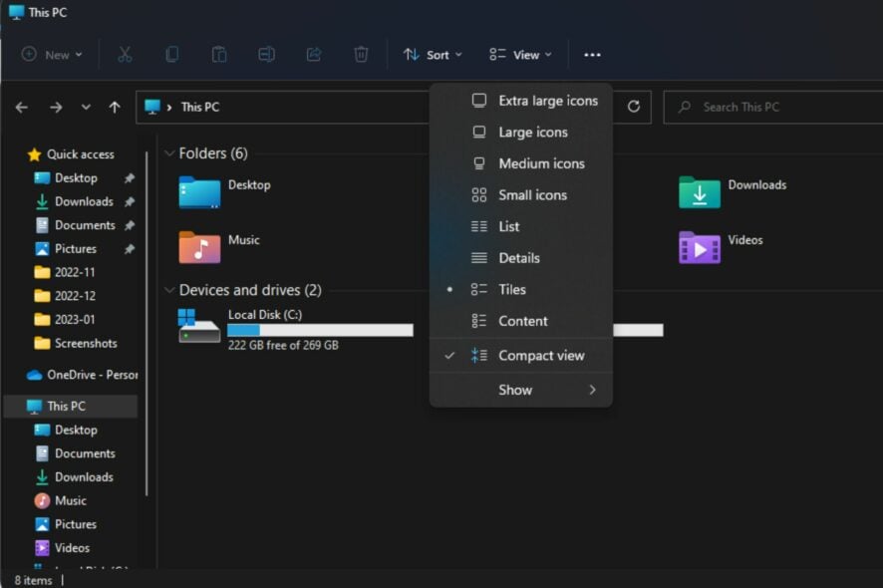Open Local Disk (C:) drive icon
883x588 pixels.
pos(198,326)
